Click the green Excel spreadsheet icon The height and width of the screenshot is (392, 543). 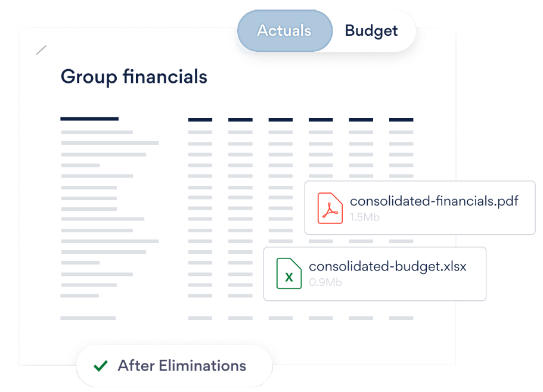(x=289, y=273)
